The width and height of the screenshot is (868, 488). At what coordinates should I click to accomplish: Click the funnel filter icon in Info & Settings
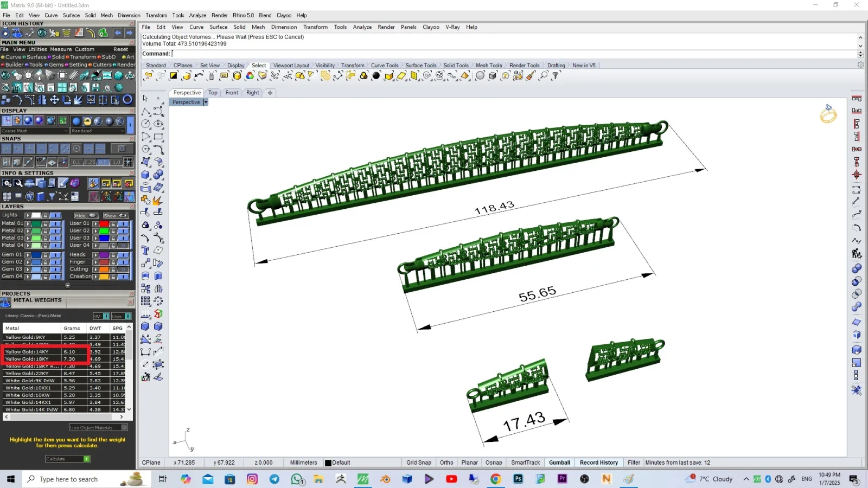[52, 196]
